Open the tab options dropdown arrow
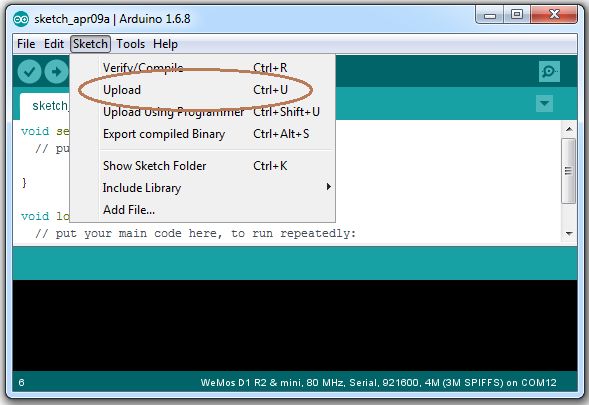 coord(544,103)
